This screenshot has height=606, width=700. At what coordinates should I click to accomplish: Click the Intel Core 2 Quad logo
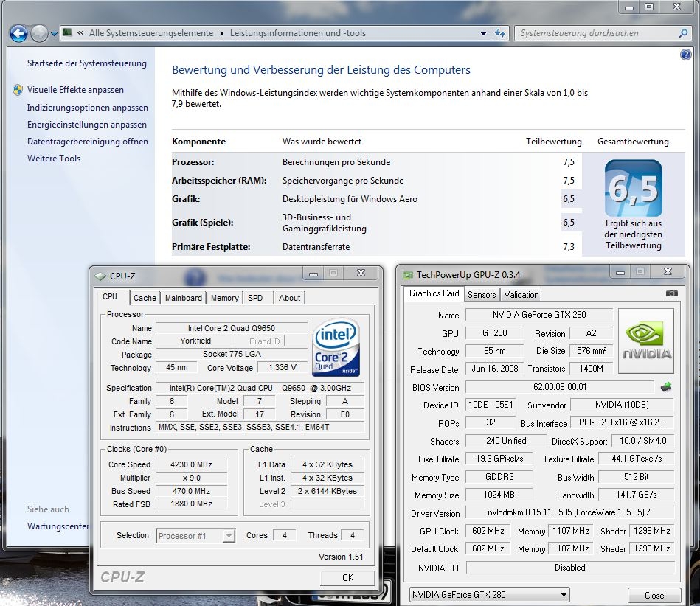pyautogui.click(x=336, y=347)
